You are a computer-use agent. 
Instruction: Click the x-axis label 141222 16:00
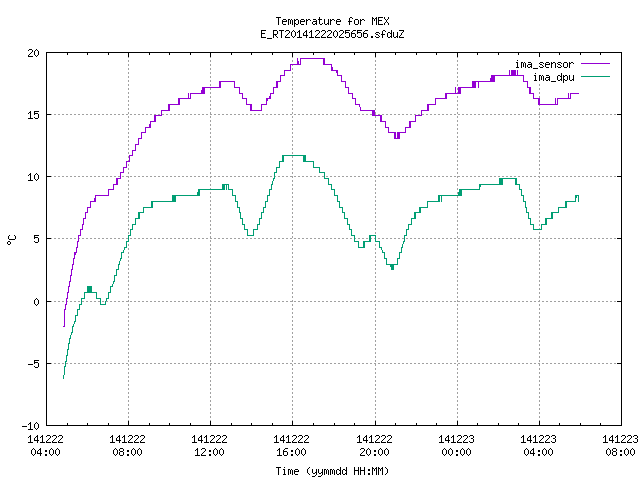tap(291, 446)
